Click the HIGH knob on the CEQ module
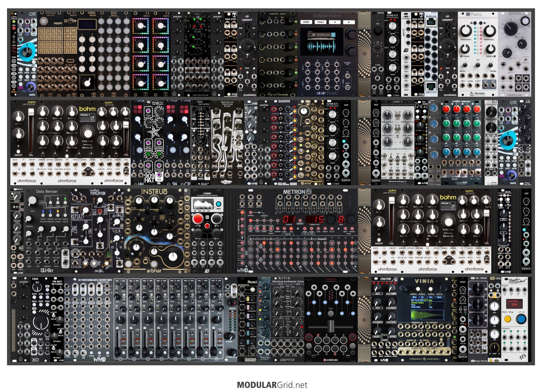This screenshot has width=545, height=392. pos(494,307)
